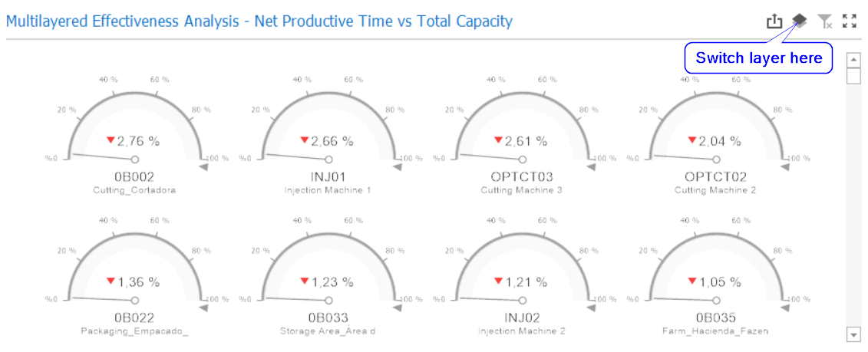
Task: Open the OPTCT02 Cutting Machine 2 gauge
Action: click(715, 123)
